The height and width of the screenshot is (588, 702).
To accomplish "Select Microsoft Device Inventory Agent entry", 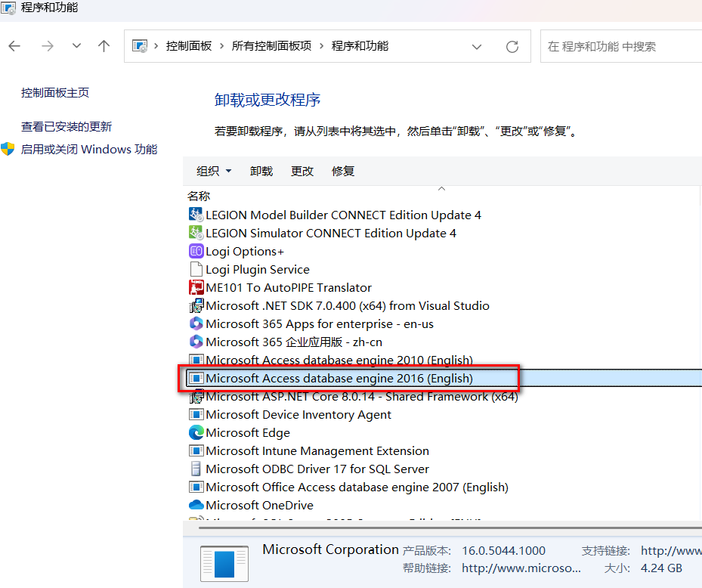I will [298, 415].
